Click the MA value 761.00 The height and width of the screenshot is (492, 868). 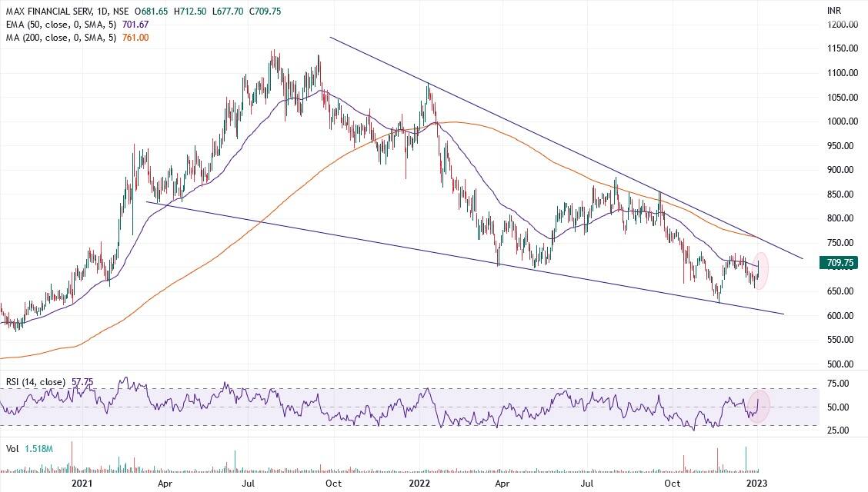click(134, 38)
